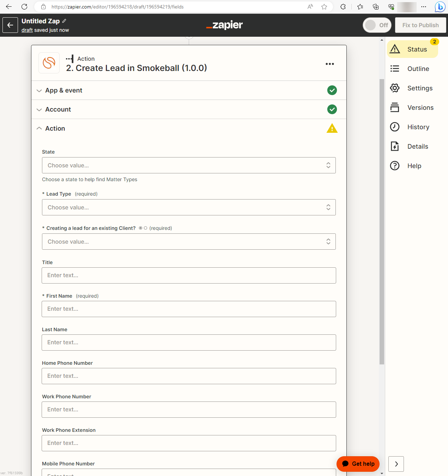Click the First Name text field
This screenshot has width=448, height=476.
coord(189,309)
